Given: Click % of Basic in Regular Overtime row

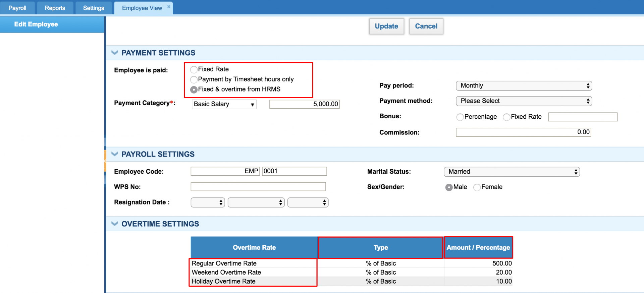Looking at the screenshot, I should click(x=381, y=263).
